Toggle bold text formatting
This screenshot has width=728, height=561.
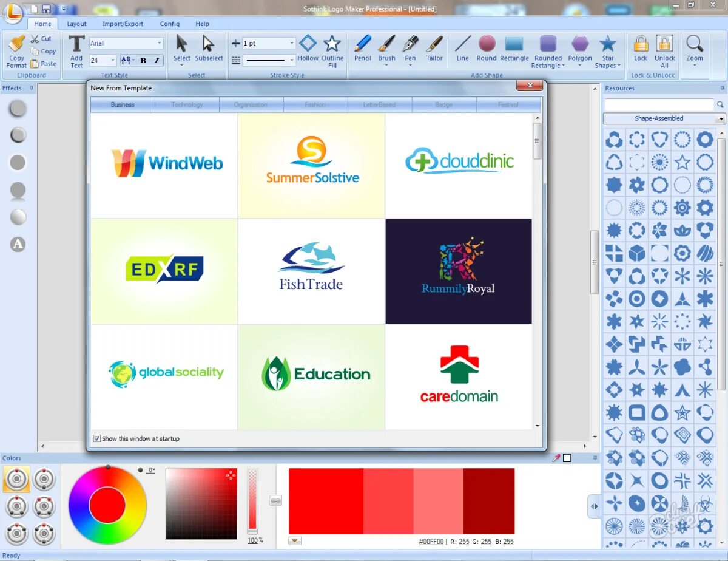(x=143, y=60)
